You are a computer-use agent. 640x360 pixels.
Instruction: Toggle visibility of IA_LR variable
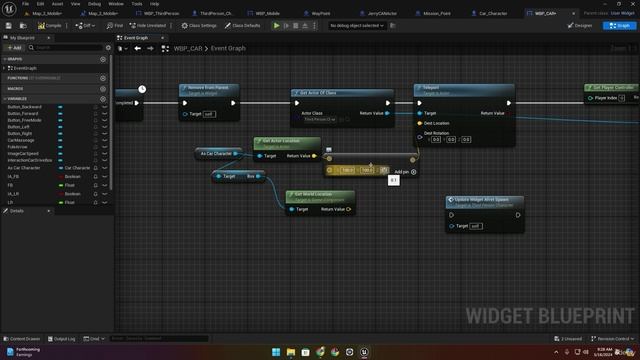104,194
